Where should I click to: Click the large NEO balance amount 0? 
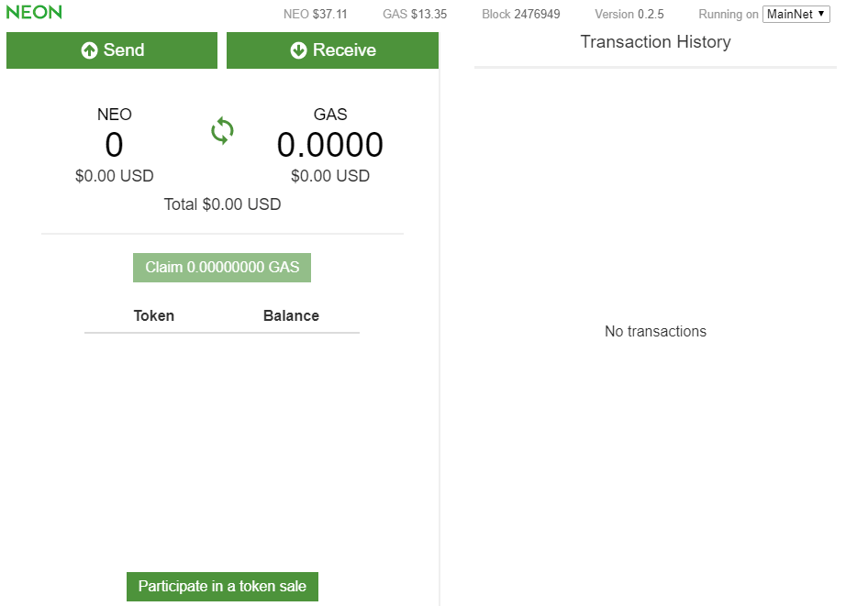[114, 145]
